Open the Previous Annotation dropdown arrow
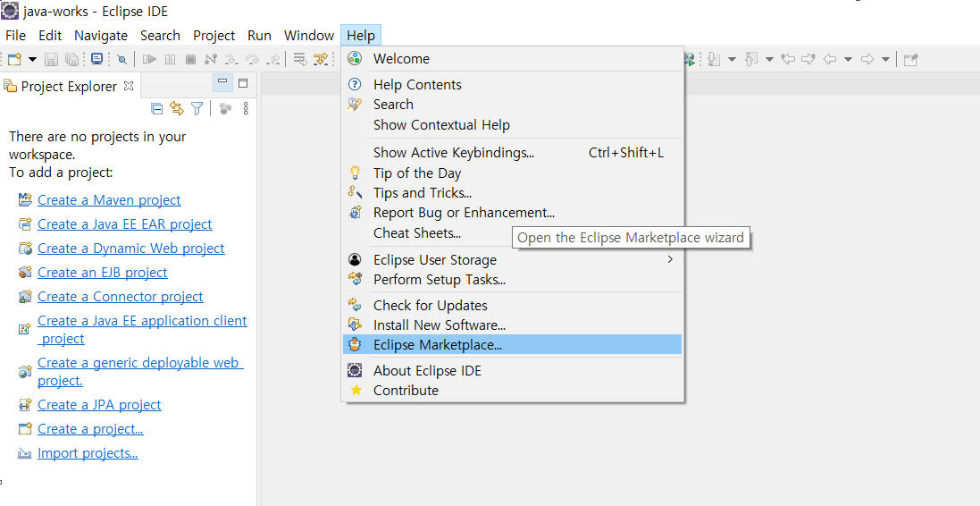The width and height of the screenshot is (980, 506). (769, 59)
